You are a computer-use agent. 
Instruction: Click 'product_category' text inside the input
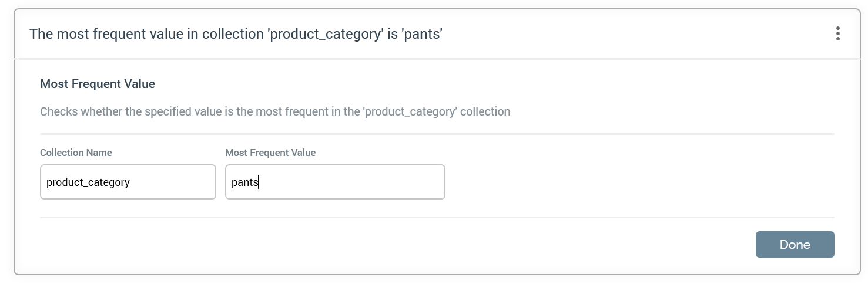coord(88,182)
